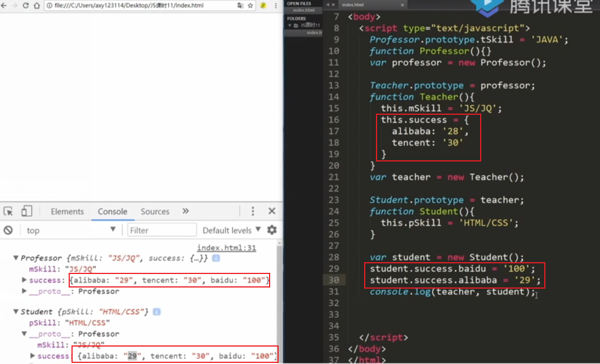Place cursor on "var teacher = new Teacher();"

point(447,177)
